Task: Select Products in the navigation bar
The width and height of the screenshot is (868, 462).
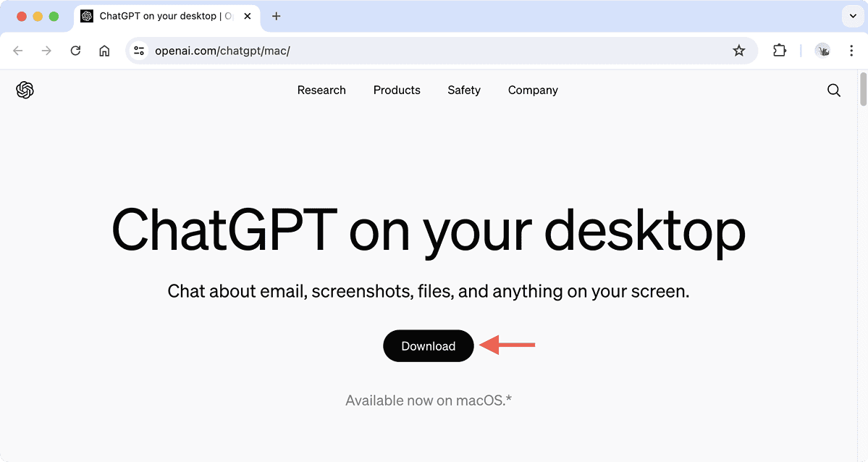Action: point(397,90)
